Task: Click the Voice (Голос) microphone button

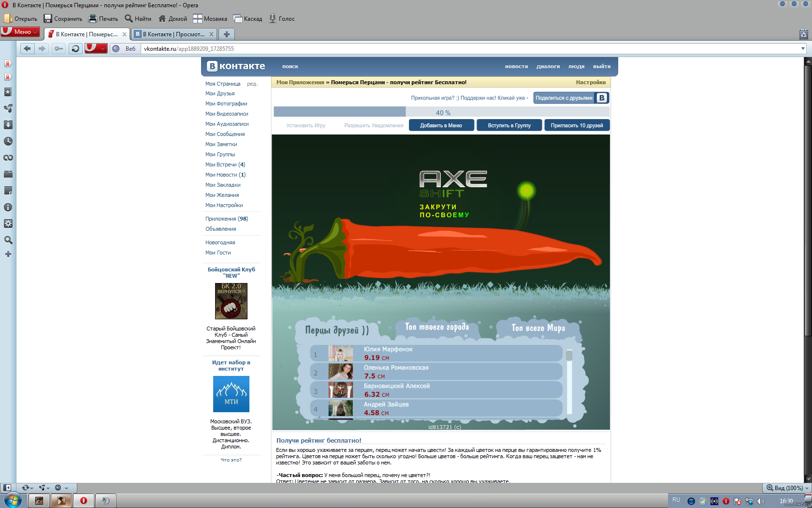Action: pos(282,19)
